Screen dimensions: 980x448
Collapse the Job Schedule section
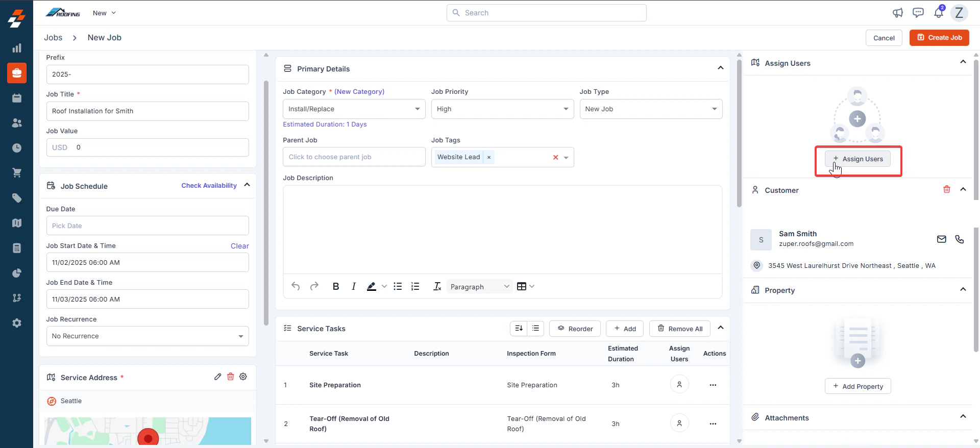(247, 185)
